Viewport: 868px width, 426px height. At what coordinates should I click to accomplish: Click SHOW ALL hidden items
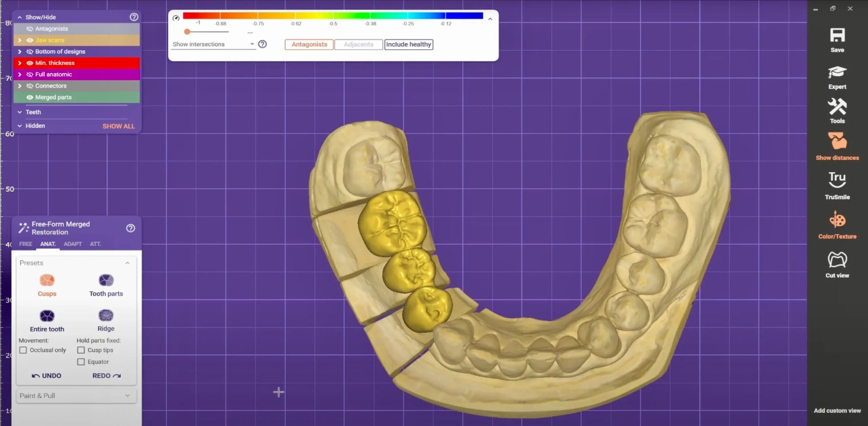click(118, 126)
